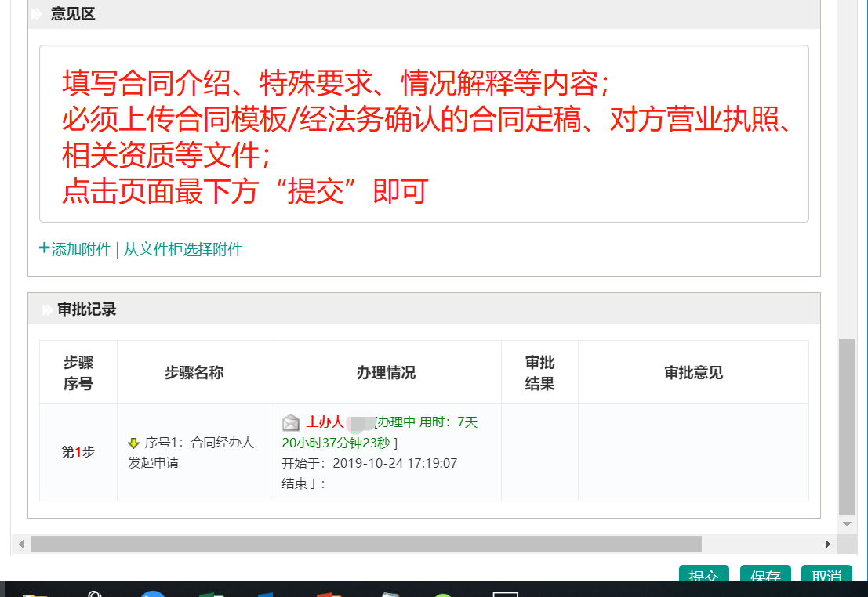Click the vertical scrollbar down arrow

tap(847, 523)
